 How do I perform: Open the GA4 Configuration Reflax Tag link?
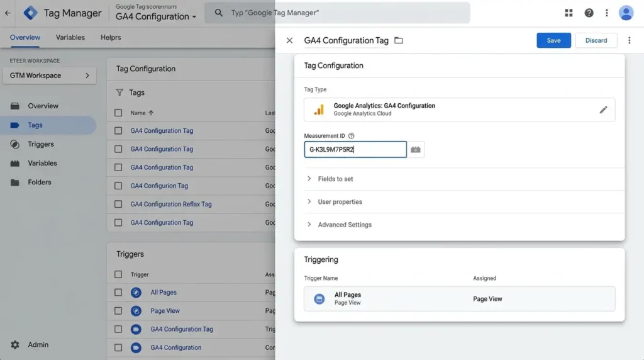click(x=171, y=205)
